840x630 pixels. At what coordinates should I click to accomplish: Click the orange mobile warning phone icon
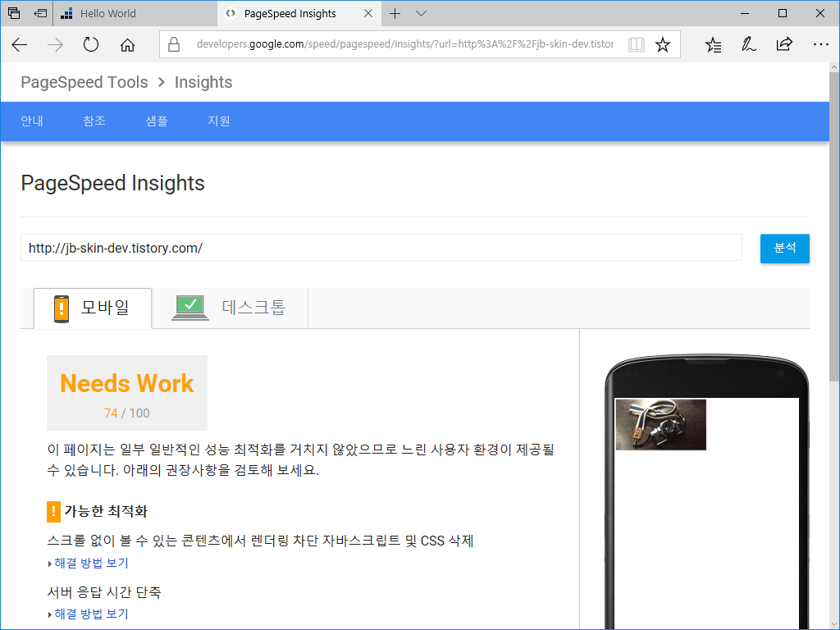pyautogui.click(x=62, y=308)
